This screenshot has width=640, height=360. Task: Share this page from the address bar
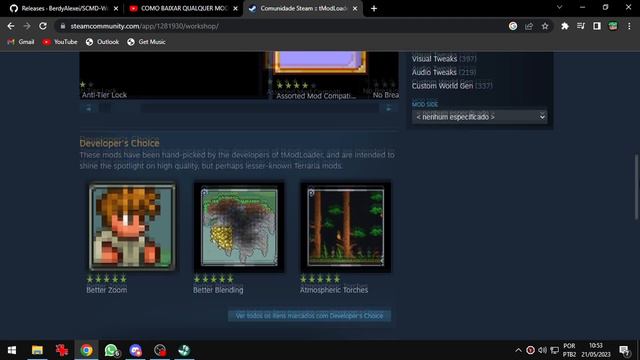(529, 26)
